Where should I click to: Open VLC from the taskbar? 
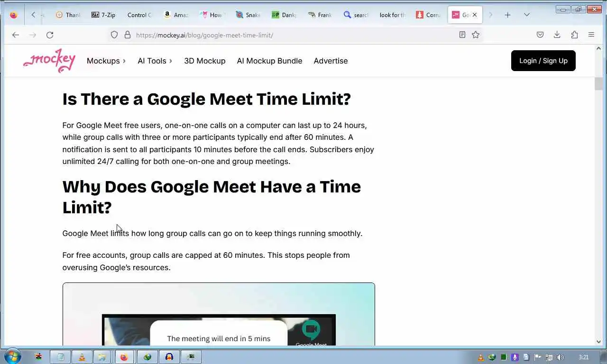82,357
